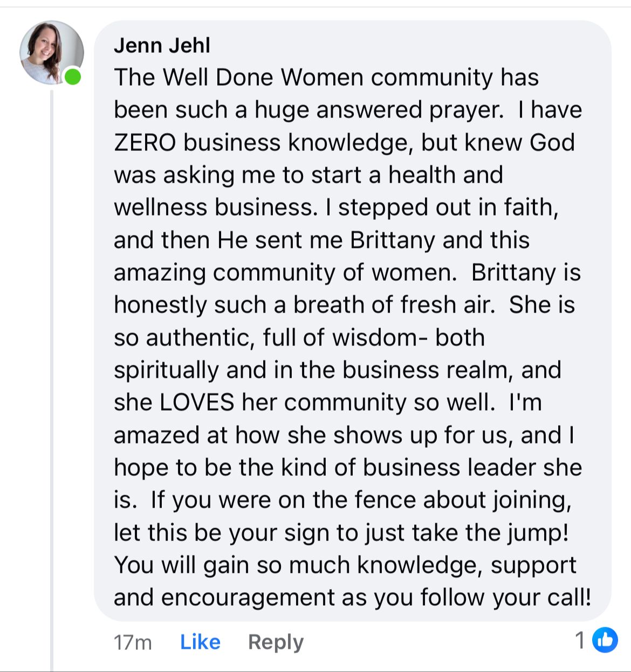Click the 17m comment timestamp
The width and height of the screenshot is (631, 672).
click(133, 642)
